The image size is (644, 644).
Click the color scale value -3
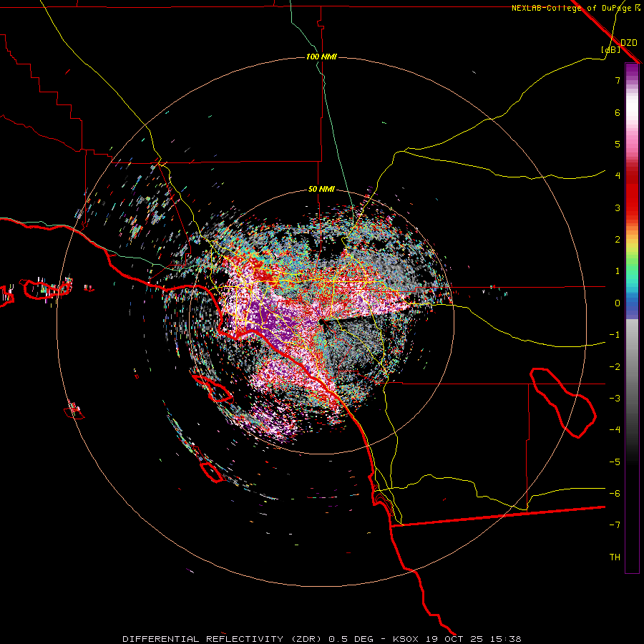point(615,399)
